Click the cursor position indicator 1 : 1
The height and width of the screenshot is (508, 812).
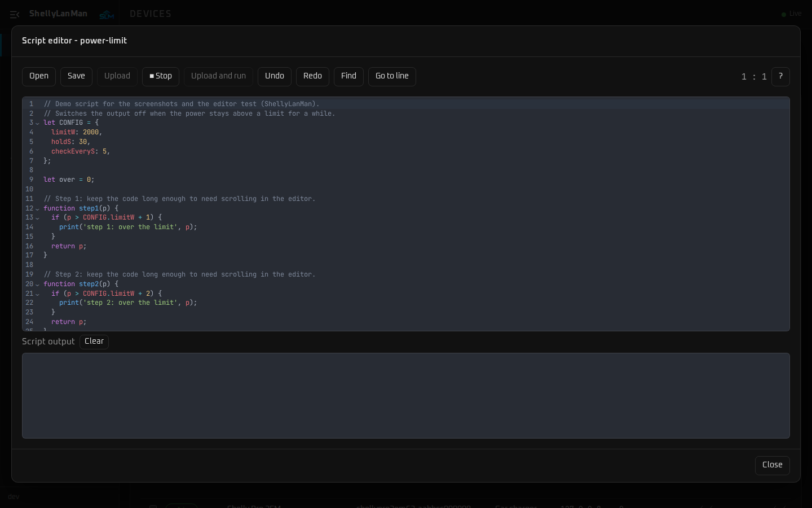(x=754, y=77)
